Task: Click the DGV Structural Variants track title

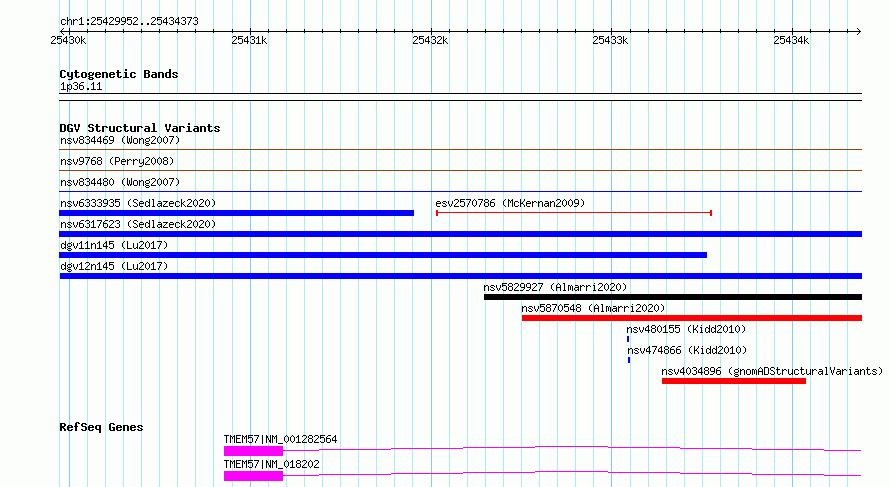Action: 140,128
